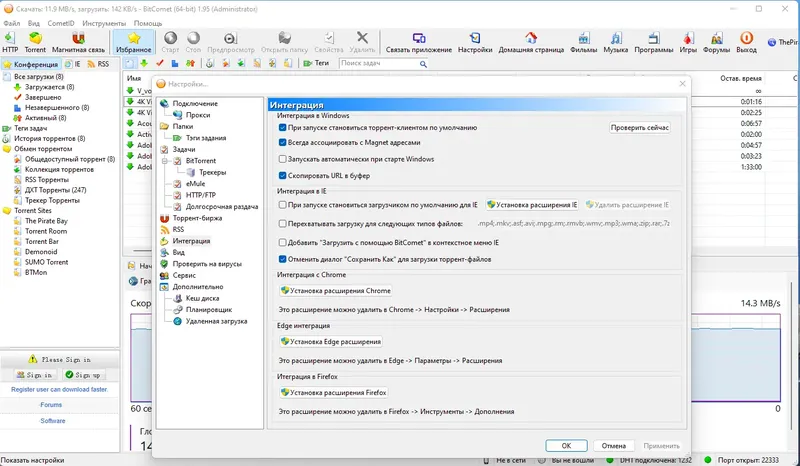Toggle cancel Сохранить Как dialog checkbox

pos(282,259)
